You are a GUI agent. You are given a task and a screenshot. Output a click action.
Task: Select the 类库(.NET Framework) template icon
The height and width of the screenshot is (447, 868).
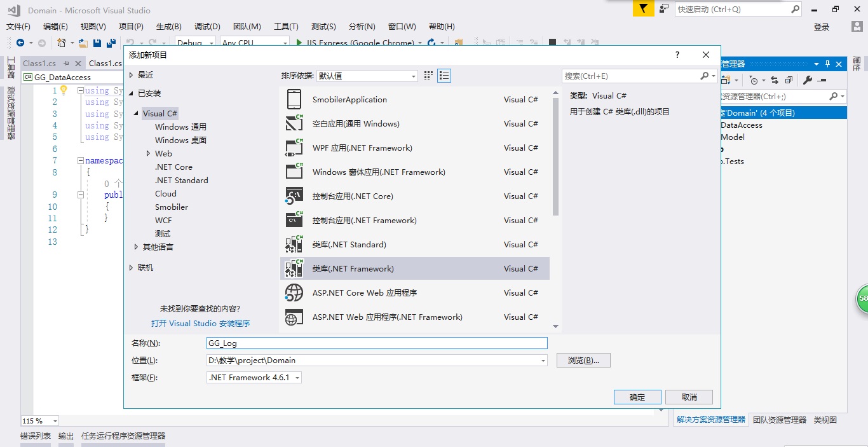click(x=294, y=269)
